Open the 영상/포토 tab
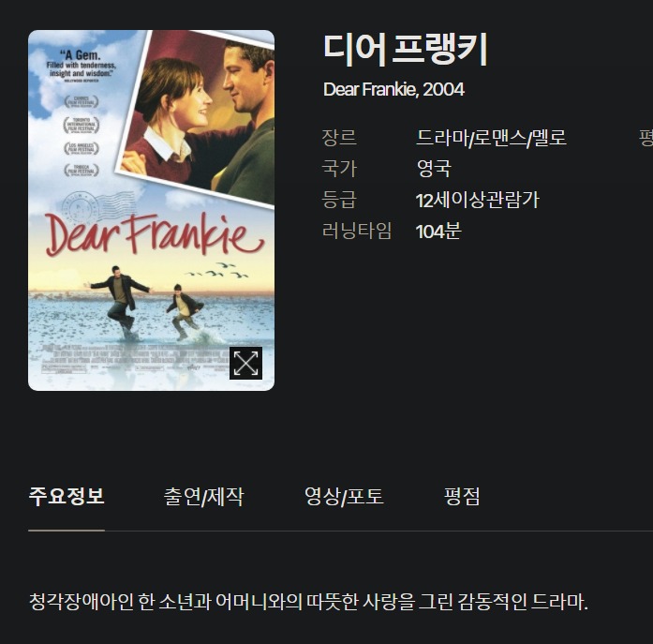This screenshot has height=644, width=653. click(x=344, y=496)
